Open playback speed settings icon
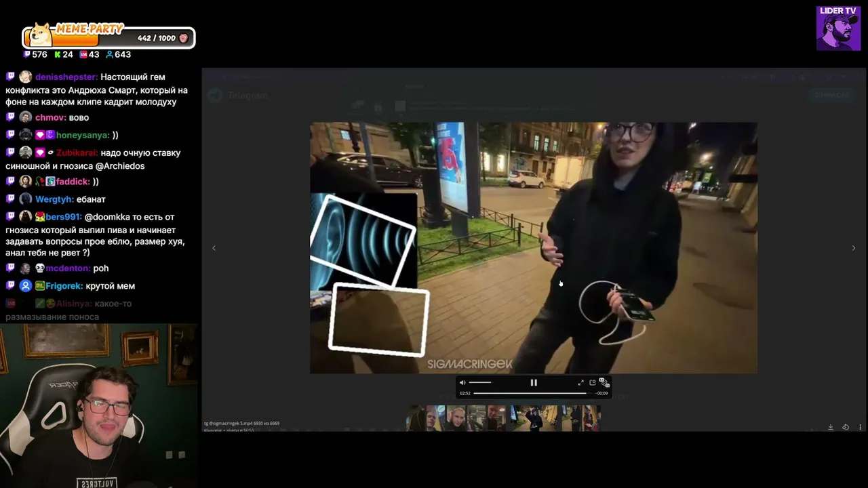This screenshot has width=868, height=488. (x=604, y=383)
